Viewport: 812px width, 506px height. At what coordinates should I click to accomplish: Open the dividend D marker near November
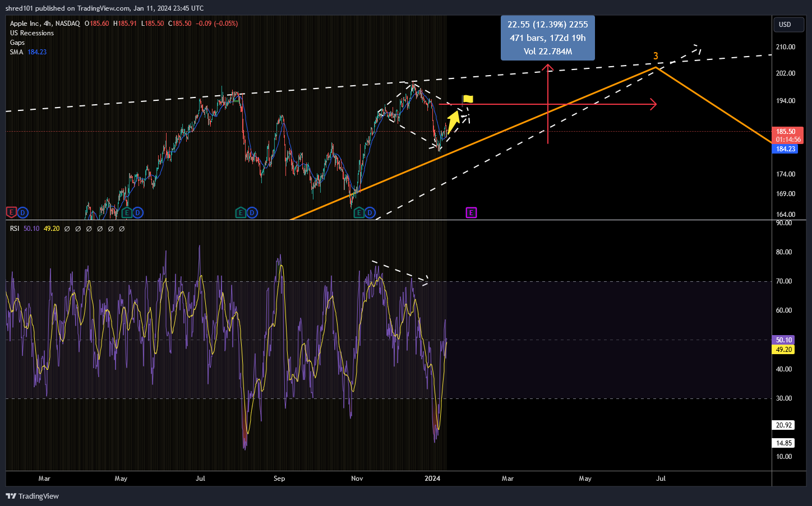[370, 212]
